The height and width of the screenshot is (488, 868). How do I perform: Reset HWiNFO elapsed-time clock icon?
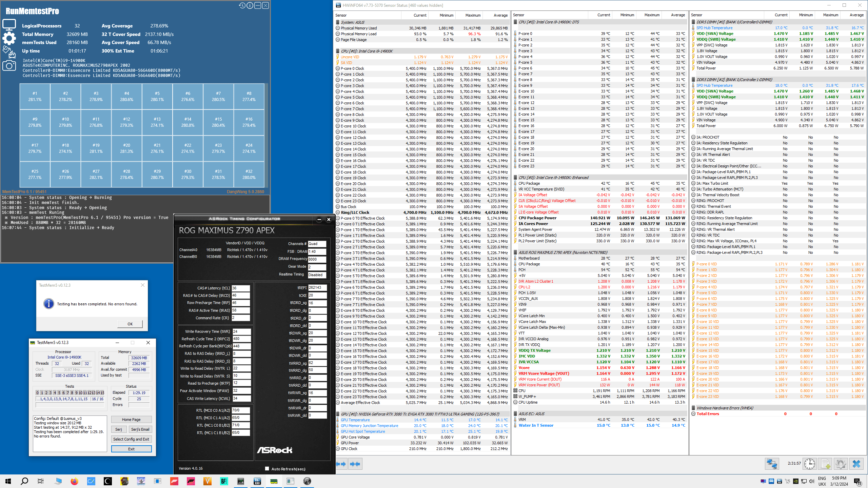coord(810,464)
